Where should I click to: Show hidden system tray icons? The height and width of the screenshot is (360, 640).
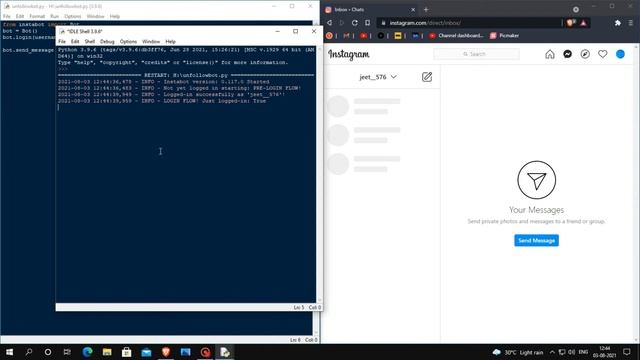click(552, 352)
